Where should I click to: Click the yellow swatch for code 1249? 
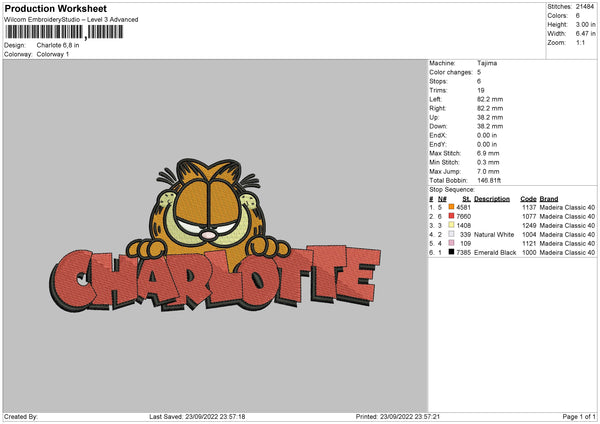coord(451,225)
